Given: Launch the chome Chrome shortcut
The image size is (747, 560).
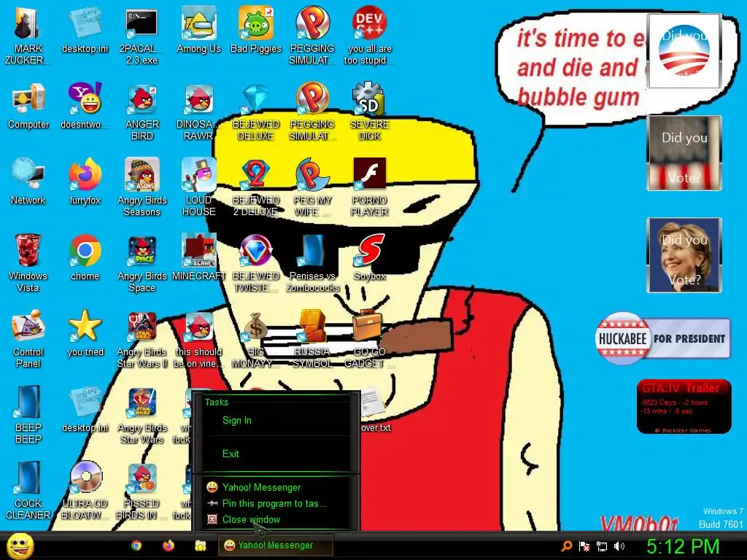Looking at the screenshot, I should tap(85, 257).
